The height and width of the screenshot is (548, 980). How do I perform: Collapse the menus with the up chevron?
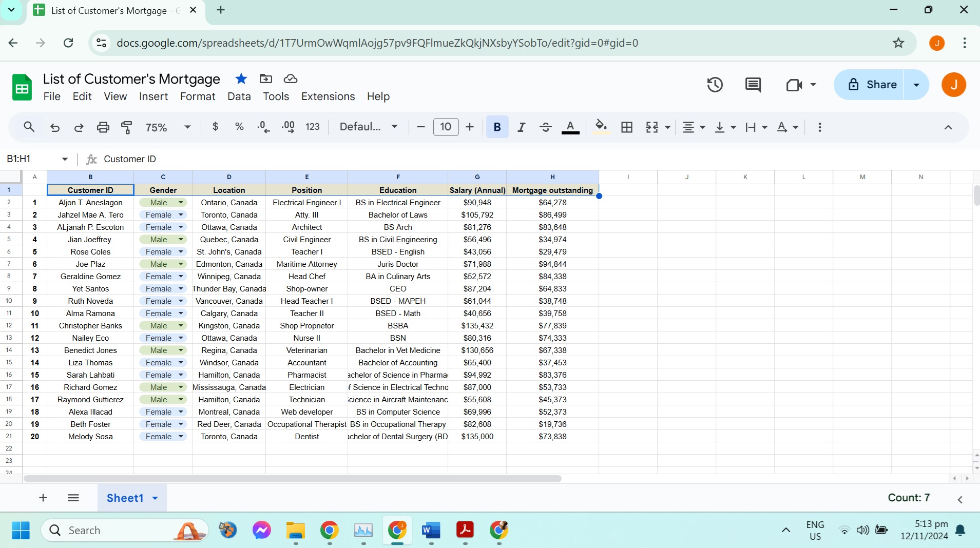(948, 127)
